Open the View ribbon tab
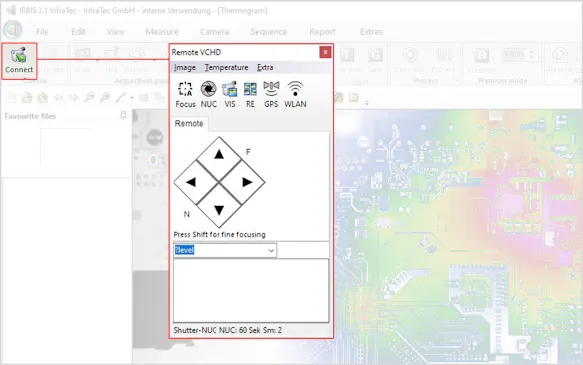The width and height of the screenshot is (583, 365). (116, 32)
